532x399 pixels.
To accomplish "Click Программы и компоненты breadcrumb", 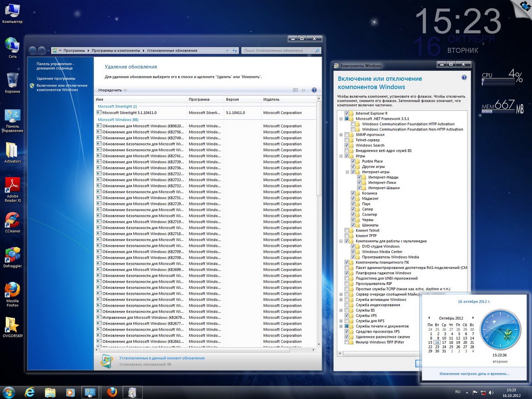I will 116,51.
